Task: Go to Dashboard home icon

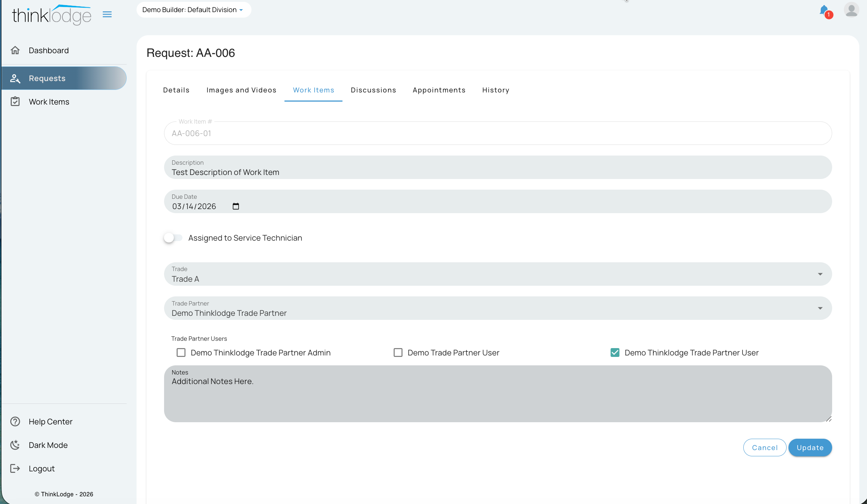Action: [15, 50]
